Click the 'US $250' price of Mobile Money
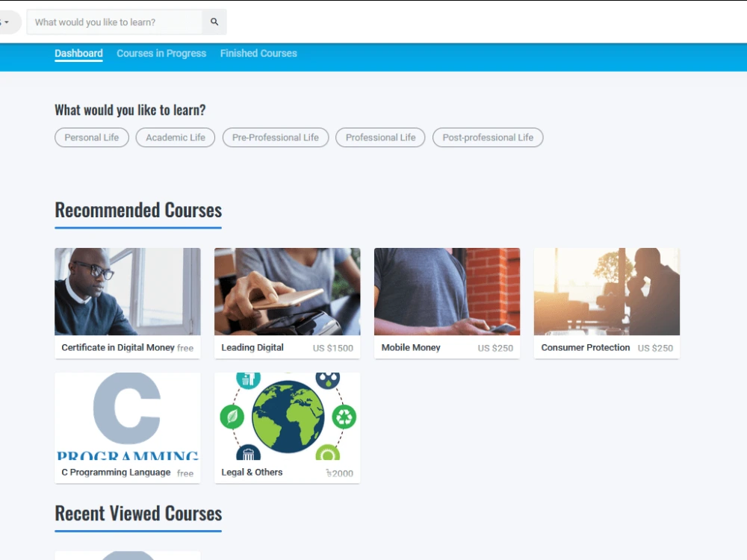747x560 pixels. [x=495, y=348]
